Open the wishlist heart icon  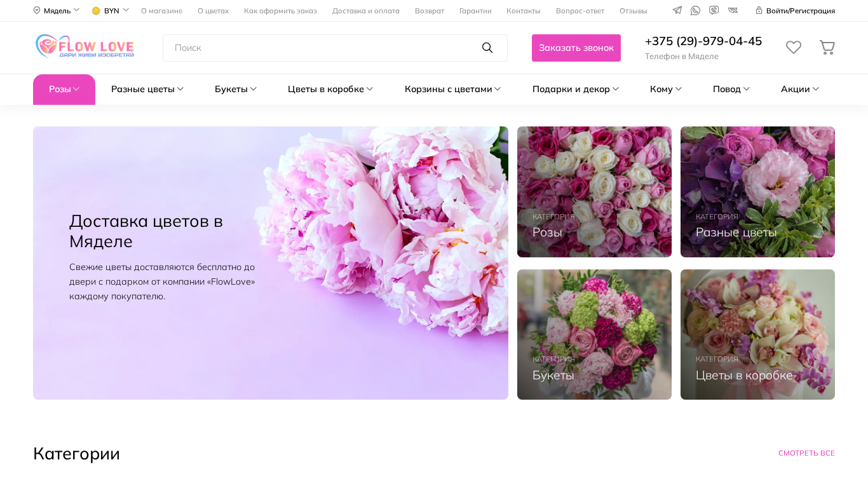[x=794, y=48]
